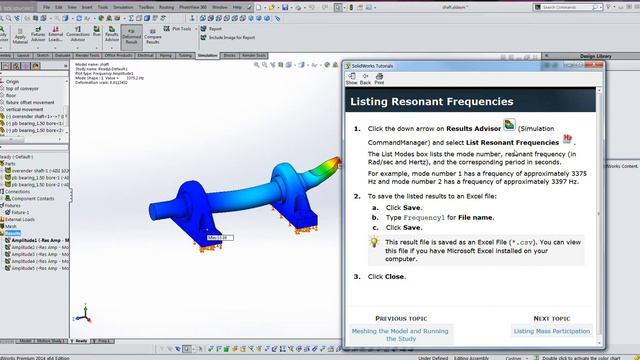Select the Amplitude5 result plot
This screenshot has width=640, height=360.
point(37,268)
